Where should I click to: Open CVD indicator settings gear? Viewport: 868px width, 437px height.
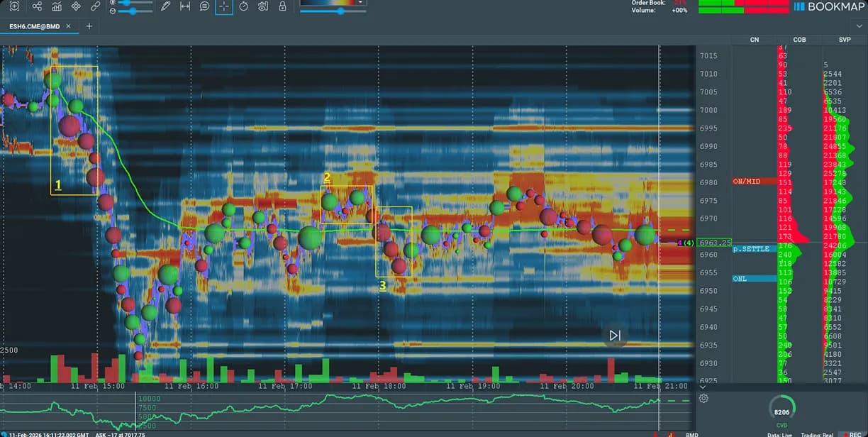(703, 399)
